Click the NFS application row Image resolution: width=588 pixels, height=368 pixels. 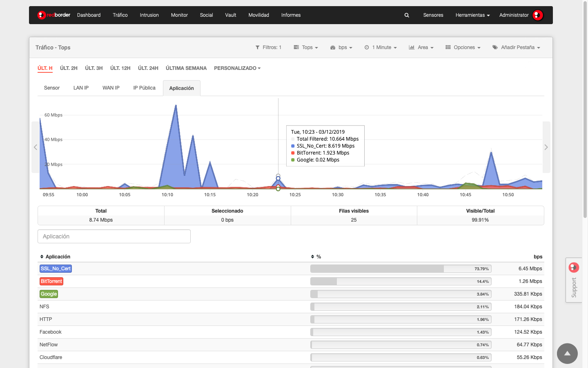291,307
